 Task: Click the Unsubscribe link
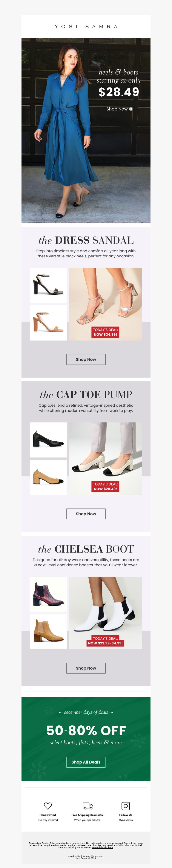point(74,856)
